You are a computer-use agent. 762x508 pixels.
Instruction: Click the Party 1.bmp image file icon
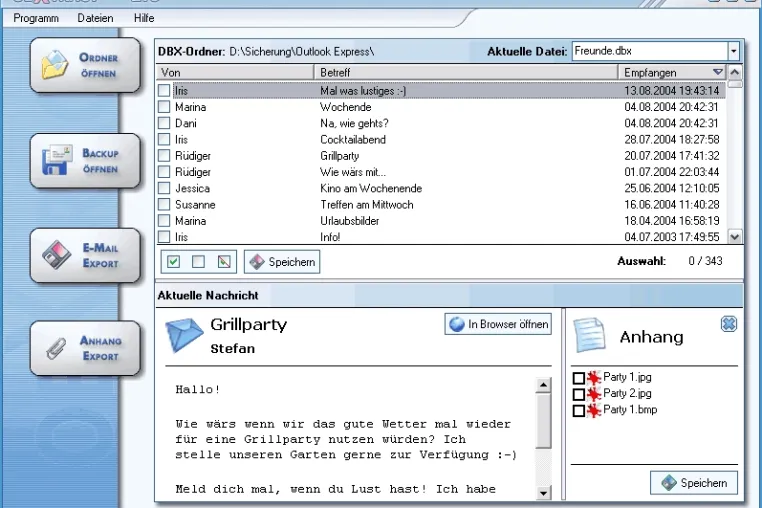pyautogui.click(x=594, y=410)
